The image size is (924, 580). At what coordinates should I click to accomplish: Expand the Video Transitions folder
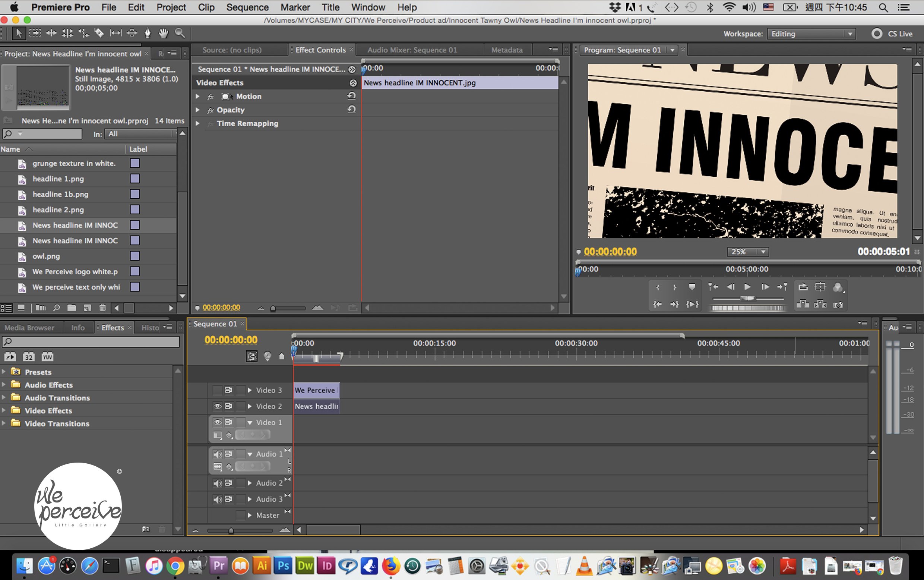(x=3, y=423)
